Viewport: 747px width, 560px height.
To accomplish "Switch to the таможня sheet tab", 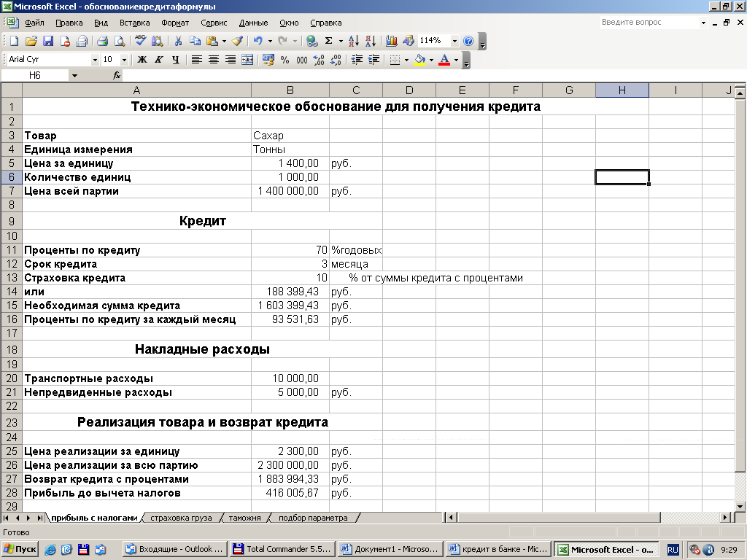I will coord(244,518).
